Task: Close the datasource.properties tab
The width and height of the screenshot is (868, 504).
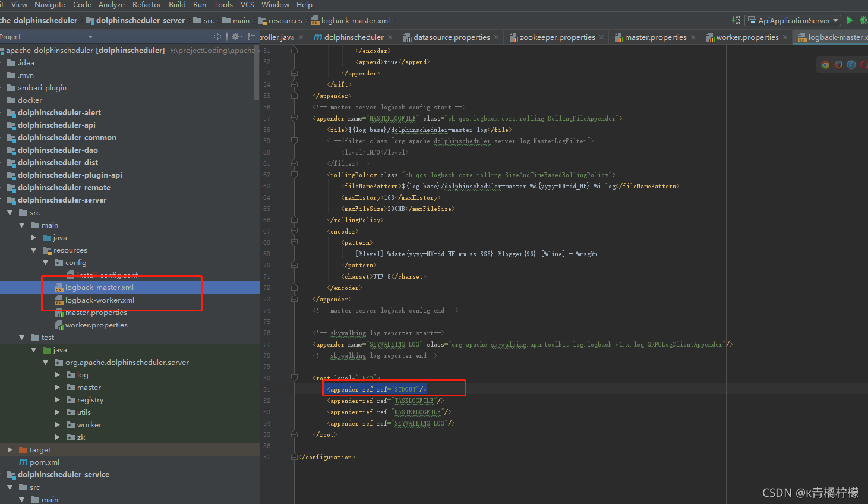Action: point(497,37)
